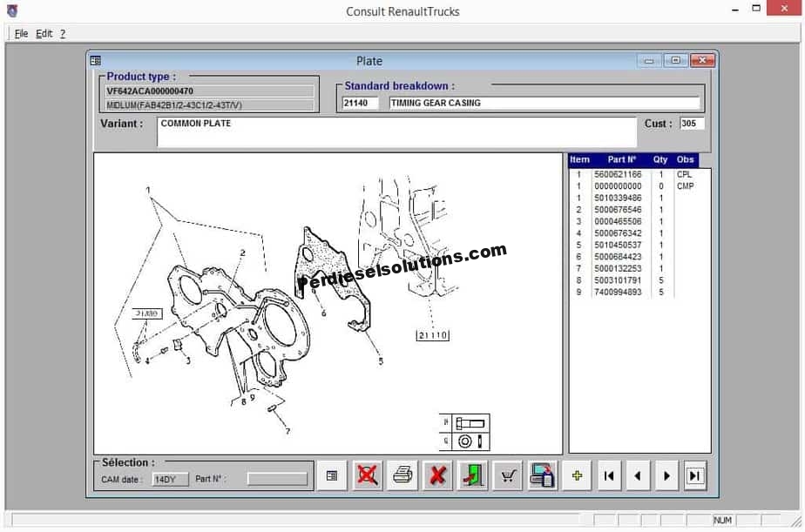This screenshot has width=805, height=532.
Task: Click NUM indicator in status bar
Action: (x=722, y=520)
